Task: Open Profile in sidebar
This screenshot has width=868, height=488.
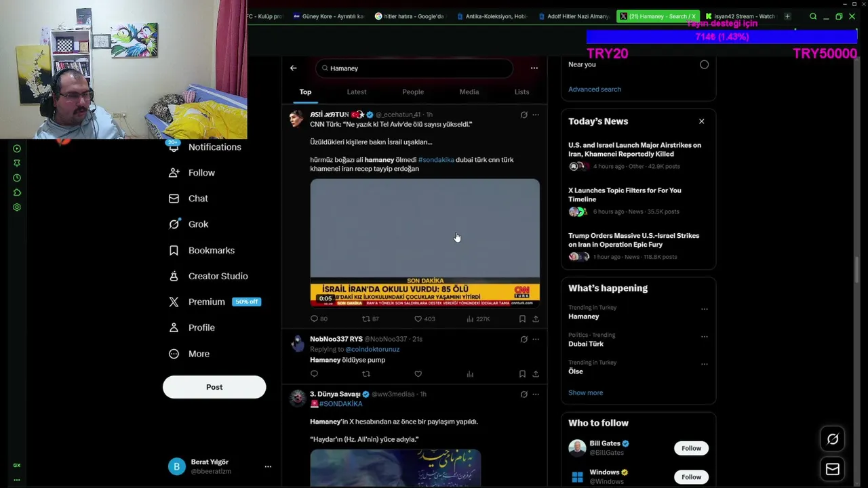Action: (192, 327)
